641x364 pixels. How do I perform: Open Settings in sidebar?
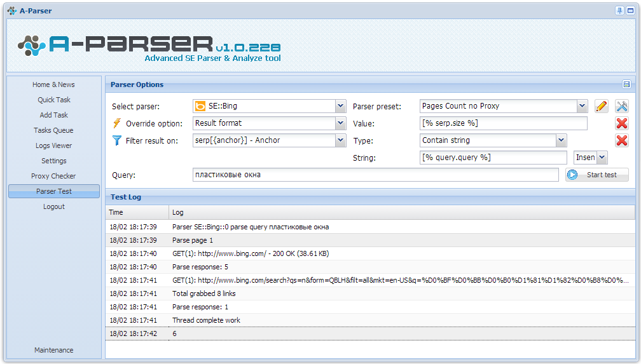click(x=53, y=161)
